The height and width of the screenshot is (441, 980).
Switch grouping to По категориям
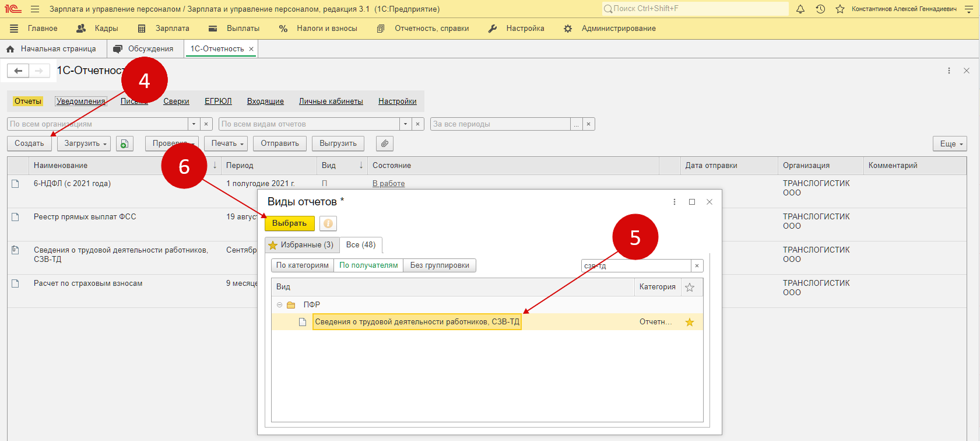(x=303, y=265)
